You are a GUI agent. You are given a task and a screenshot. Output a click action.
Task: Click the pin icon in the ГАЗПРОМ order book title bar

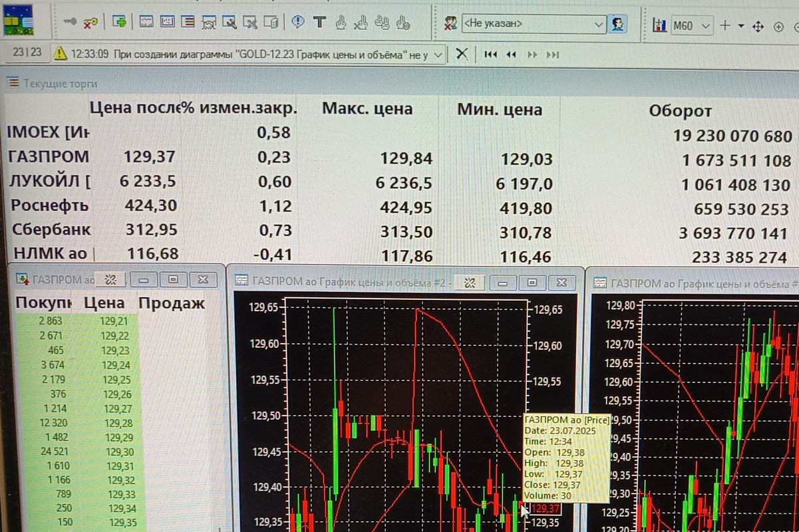click(111, 280)
